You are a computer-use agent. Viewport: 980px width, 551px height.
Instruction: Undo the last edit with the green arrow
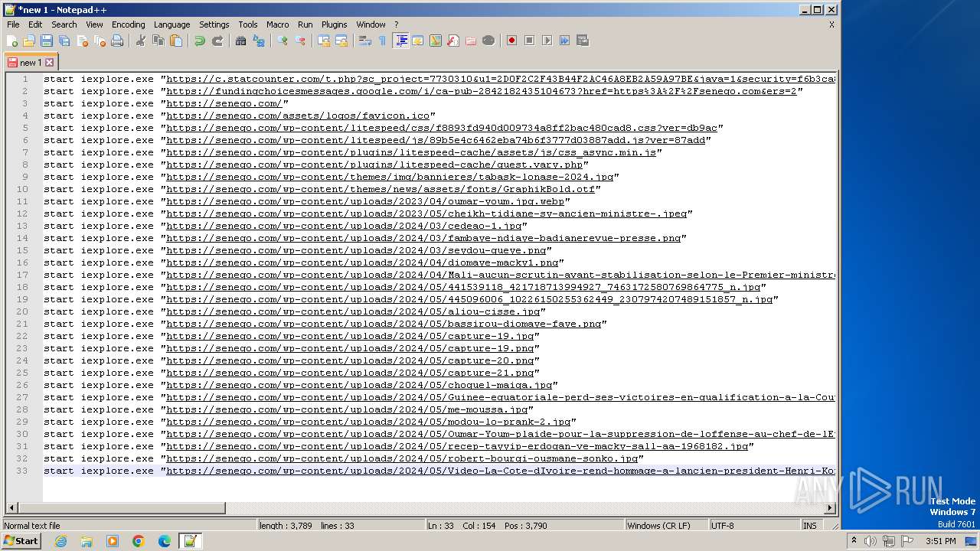200,41
